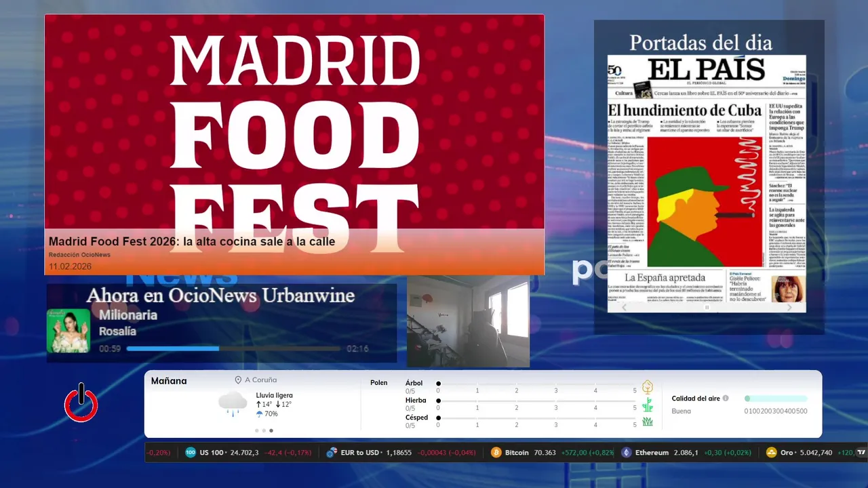Click the 'Portadas del dia' title
The height and width of the screenshot is (488, 868).
pos(701,43)
